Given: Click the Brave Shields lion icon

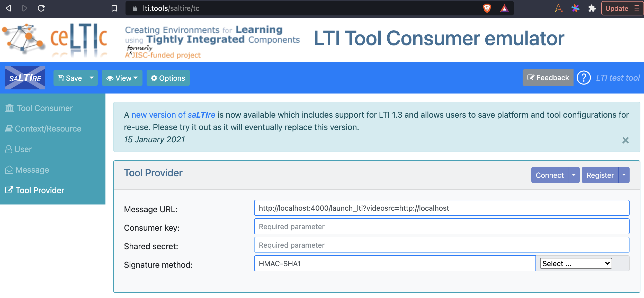Looking at the screenshot, I should pyautogui.click(x=487, y=8).
